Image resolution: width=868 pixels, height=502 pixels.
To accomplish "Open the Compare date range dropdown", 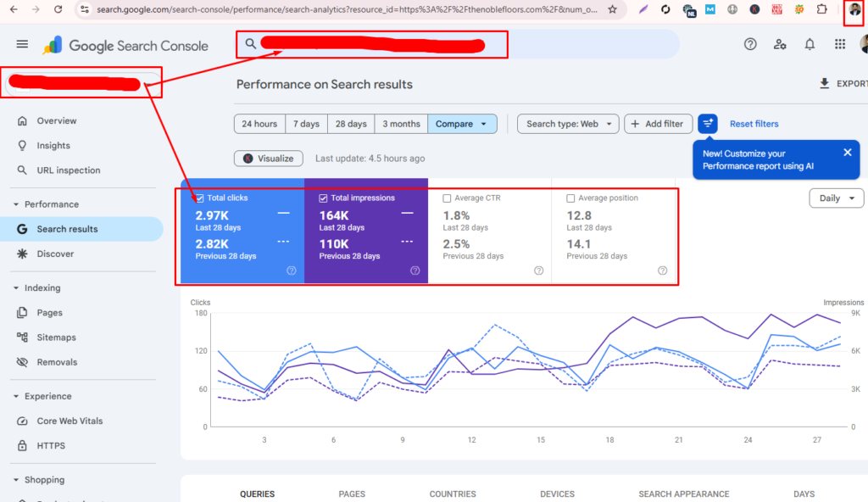I will (x=462, y=124).
